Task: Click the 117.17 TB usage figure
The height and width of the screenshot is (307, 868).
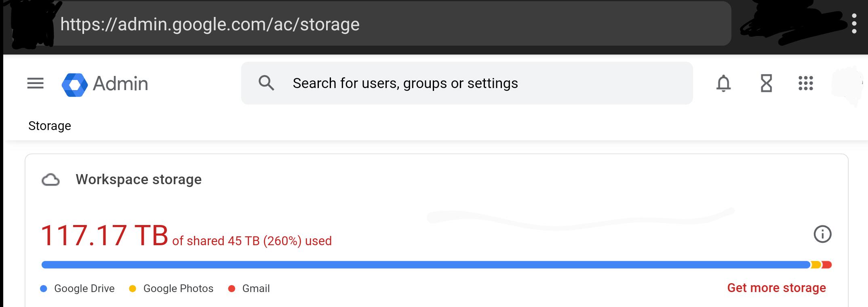Action: point(104,236)
